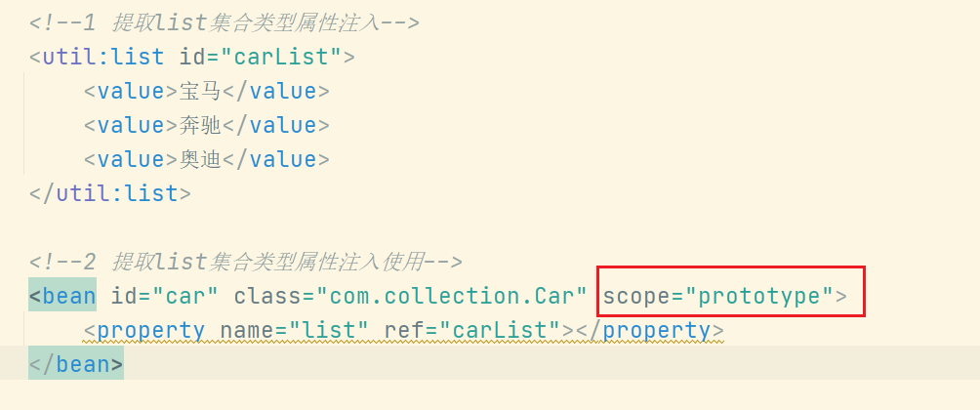Click the 奔驰 value text
Image resolution: width=980 pixels, height=410 pixels.
[x=200, y=126]
